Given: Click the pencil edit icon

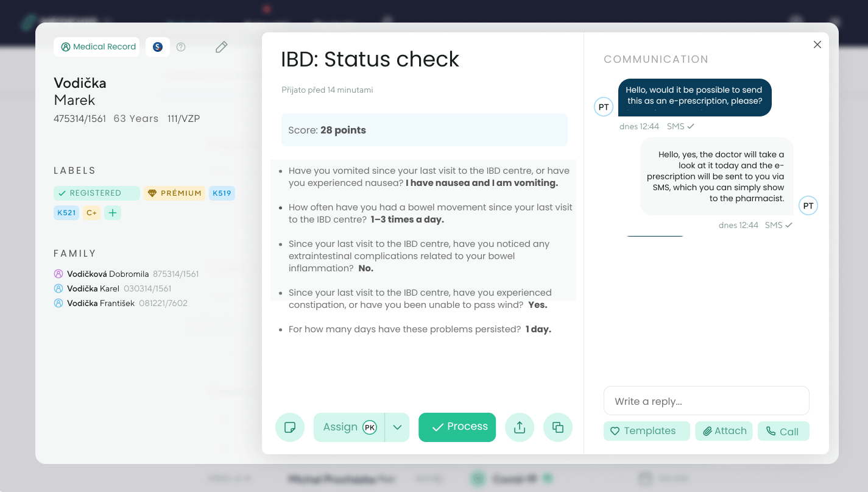Looking at the screenshot, I should tap(221, 47).
